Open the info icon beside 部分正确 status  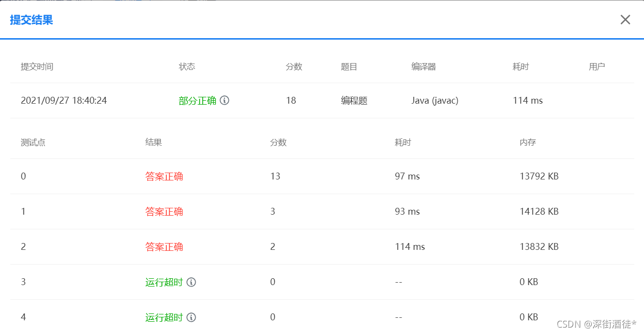(224, 100)
